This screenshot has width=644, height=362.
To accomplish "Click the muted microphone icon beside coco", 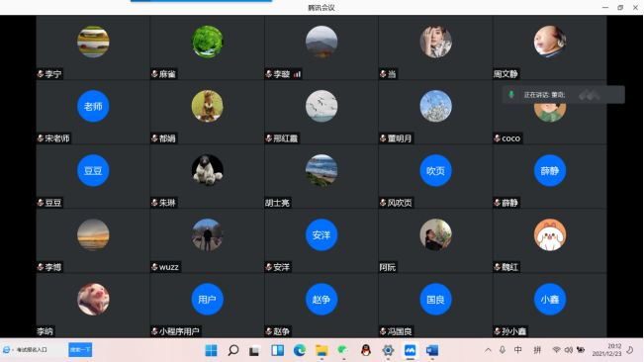I will (497, 138).
